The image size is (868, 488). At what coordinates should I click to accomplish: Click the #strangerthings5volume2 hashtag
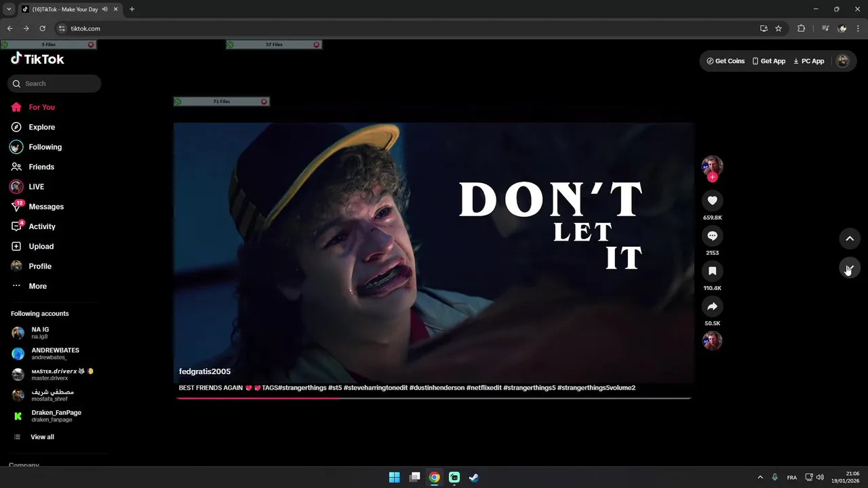click(x=596, y=388)
